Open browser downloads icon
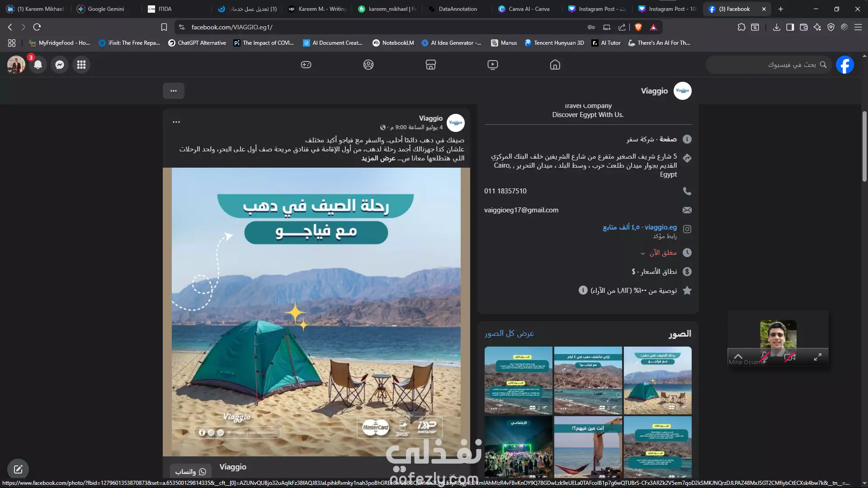The image size is (868, 488). [x=776, y=27]
